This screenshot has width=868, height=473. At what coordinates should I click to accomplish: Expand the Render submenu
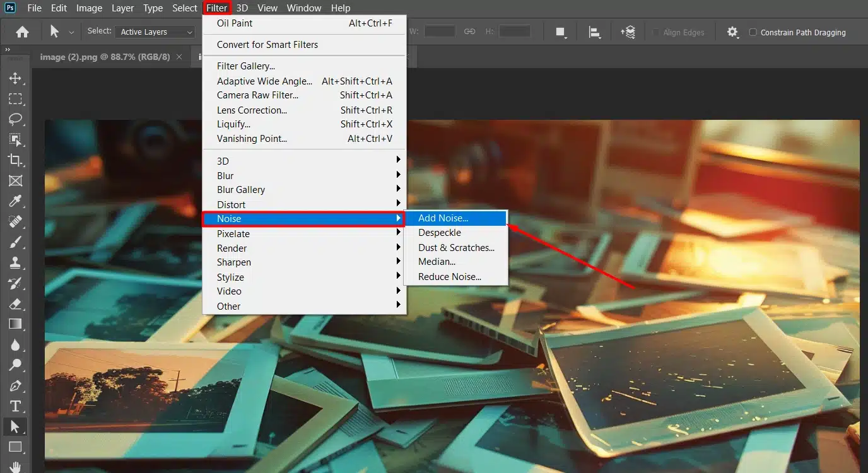(304, 248)
